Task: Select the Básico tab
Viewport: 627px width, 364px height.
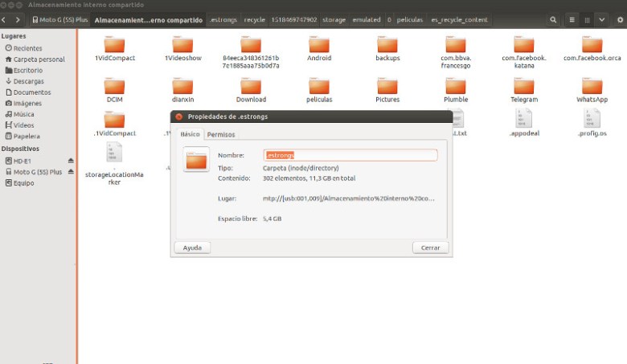Action: click(x=190, y=134)
